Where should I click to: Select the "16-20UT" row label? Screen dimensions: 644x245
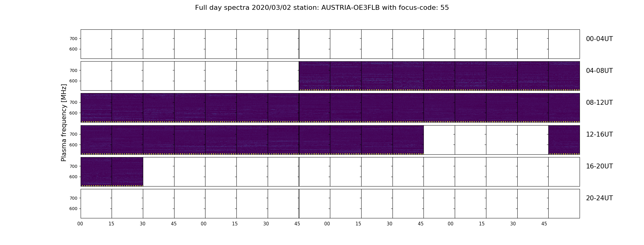(599, 166)
